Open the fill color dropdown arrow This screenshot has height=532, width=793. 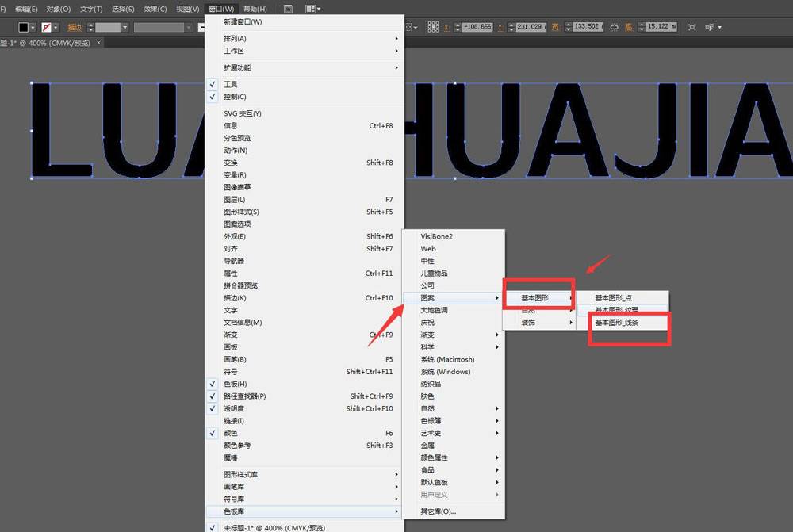coord(34,27)
